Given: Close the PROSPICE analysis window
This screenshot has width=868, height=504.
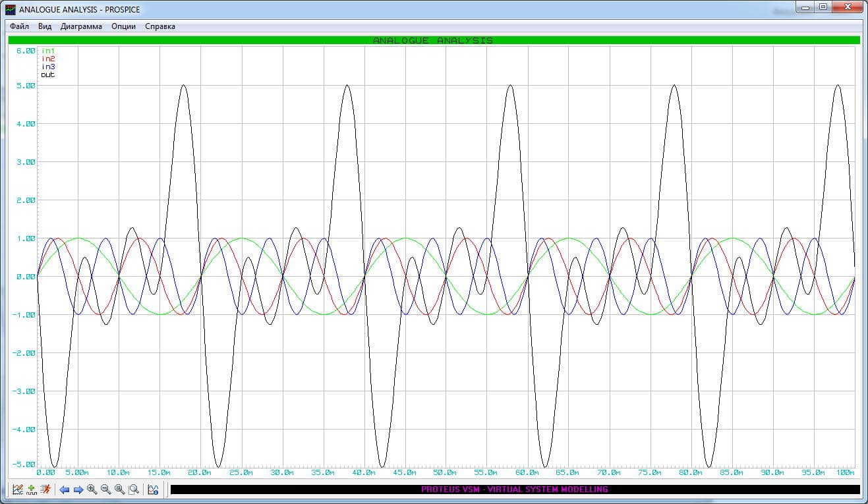Looking at the screenshot, I should (x=847, y=7).
